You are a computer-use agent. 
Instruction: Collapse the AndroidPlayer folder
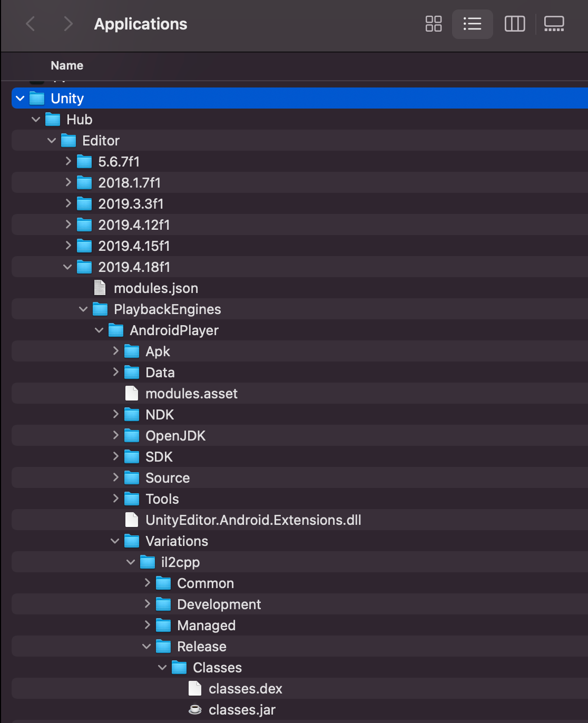(99, 330)
